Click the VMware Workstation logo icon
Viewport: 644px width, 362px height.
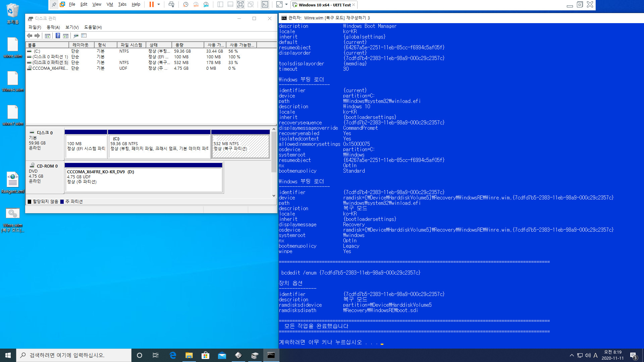[62, 4]
